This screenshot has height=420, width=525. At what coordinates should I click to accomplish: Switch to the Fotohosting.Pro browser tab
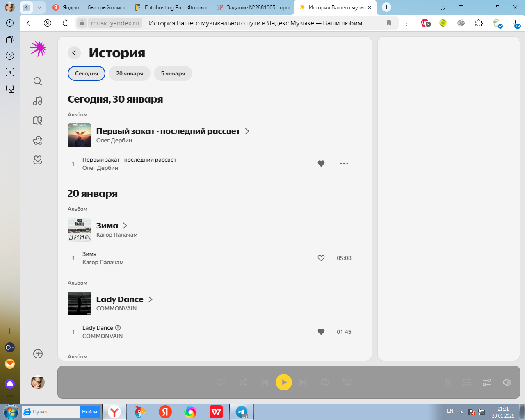(x=171, y=7)
